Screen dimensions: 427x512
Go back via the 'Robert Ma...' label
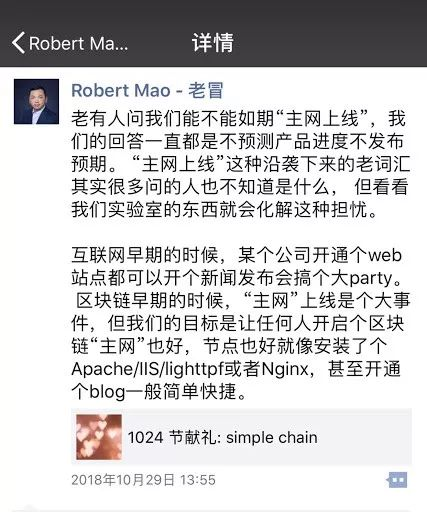tap(78, 44)
